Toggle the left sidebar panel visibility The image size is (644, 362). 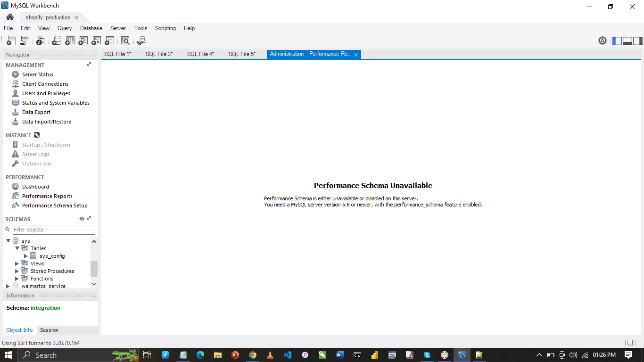[x=617, y=41]
